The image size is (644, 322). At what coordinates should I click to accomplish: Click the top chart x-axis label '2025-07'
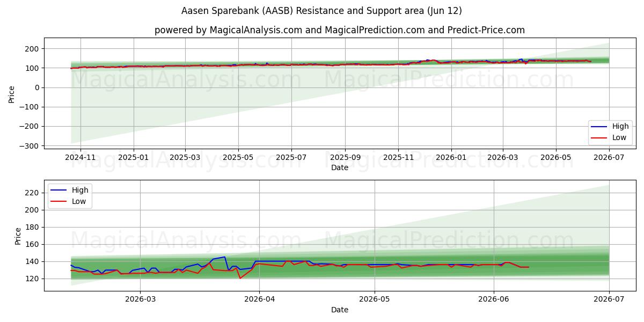click(x=291, y=158)
